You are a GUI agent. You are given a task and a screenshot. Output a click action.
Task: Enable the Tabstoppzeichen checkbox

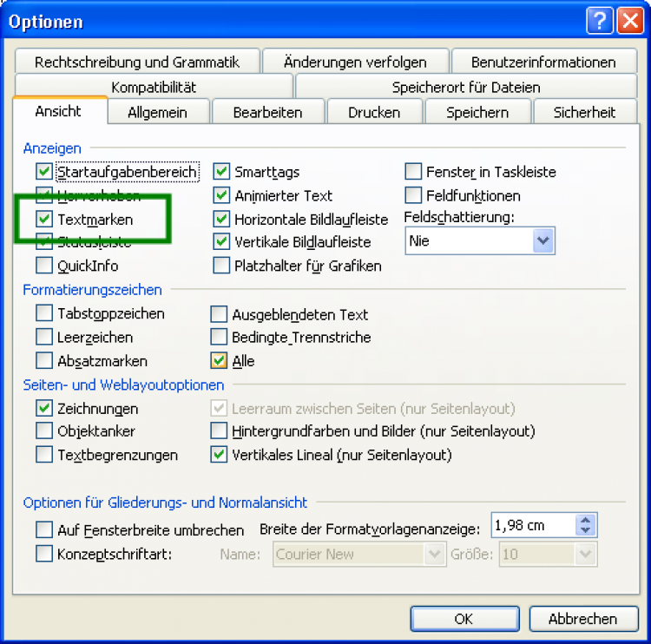(44, 314)
